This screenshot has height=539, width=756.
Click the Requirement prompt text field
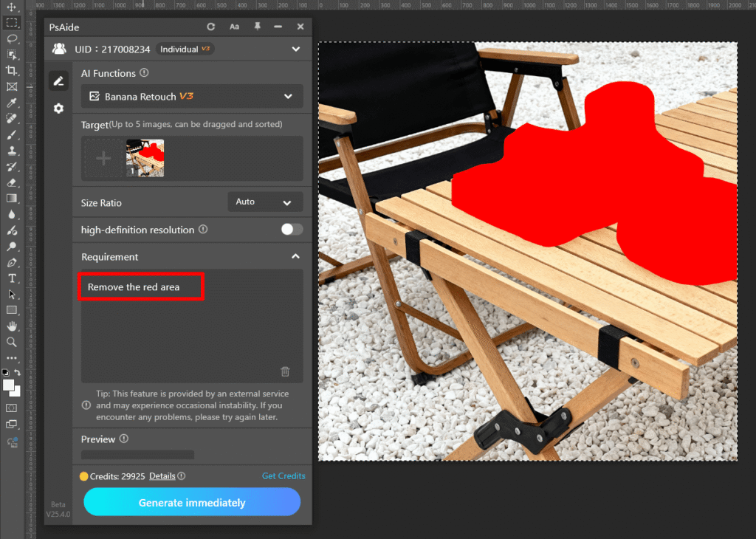click(191, 325)
